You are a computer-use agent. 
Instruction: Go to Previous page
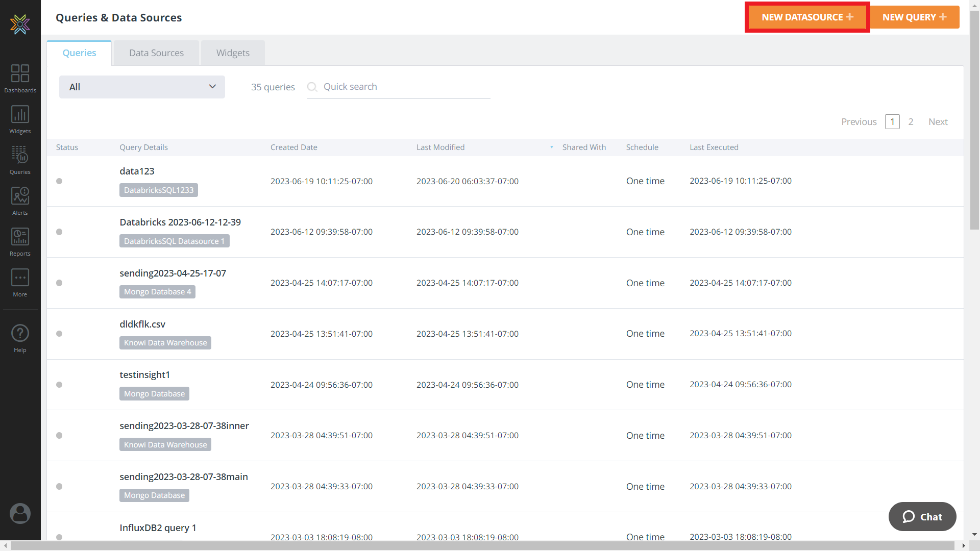point(859,122)
